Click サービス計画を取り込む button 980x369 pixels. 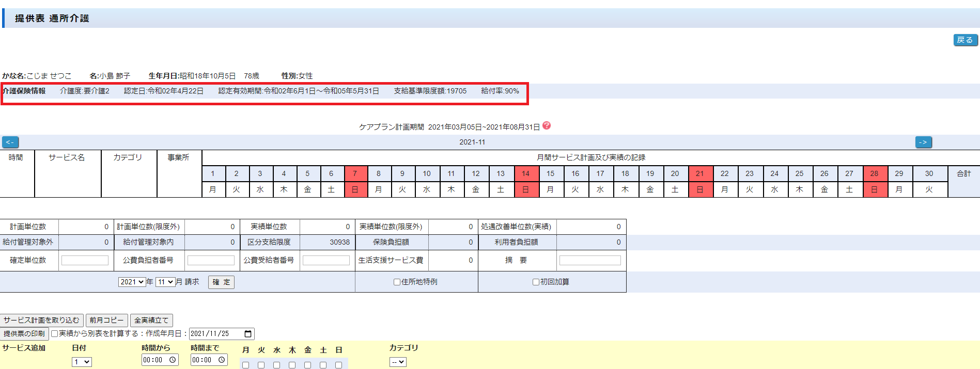point(42,320)
